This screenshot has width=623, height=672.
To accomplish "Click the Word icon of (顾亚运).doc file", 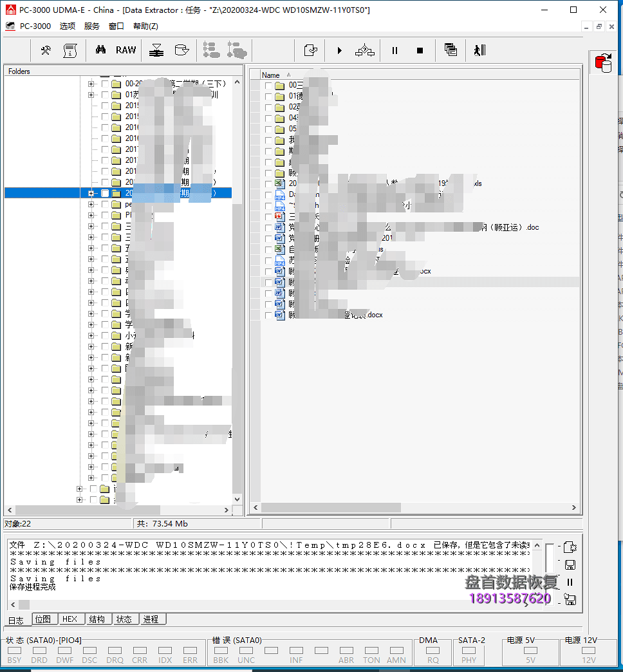I will click(280, 227).
